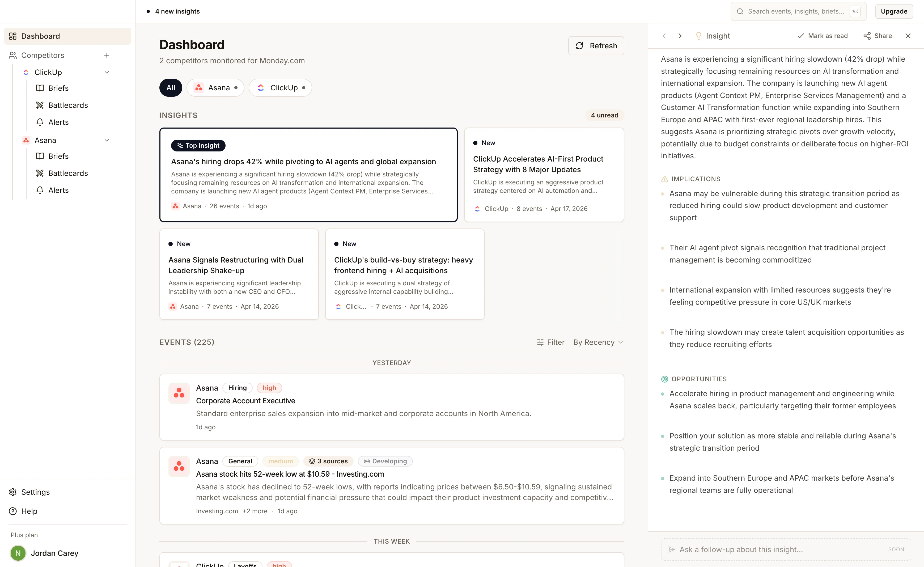Viewport: 924px width, 567px height.
Task: Open ClickUp Accelerates AI-First Product Strategy card
Action: coord(544,175)
